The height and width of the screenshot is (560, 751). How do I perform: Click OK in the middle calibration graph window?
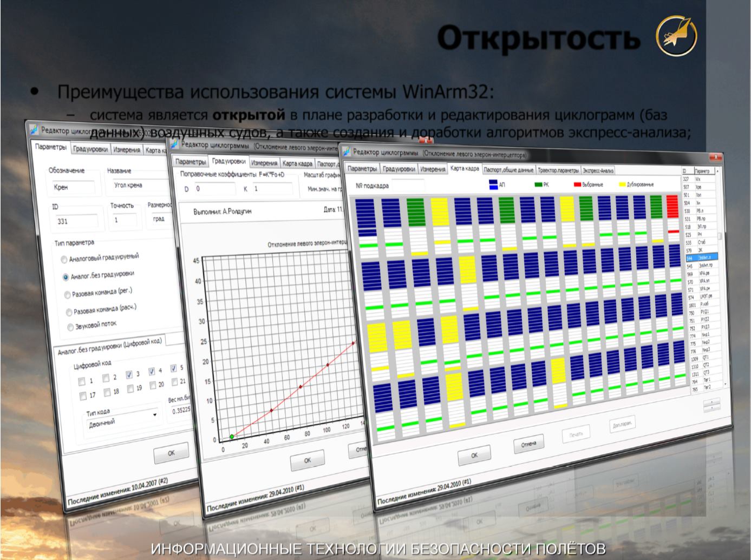[308, 460]
